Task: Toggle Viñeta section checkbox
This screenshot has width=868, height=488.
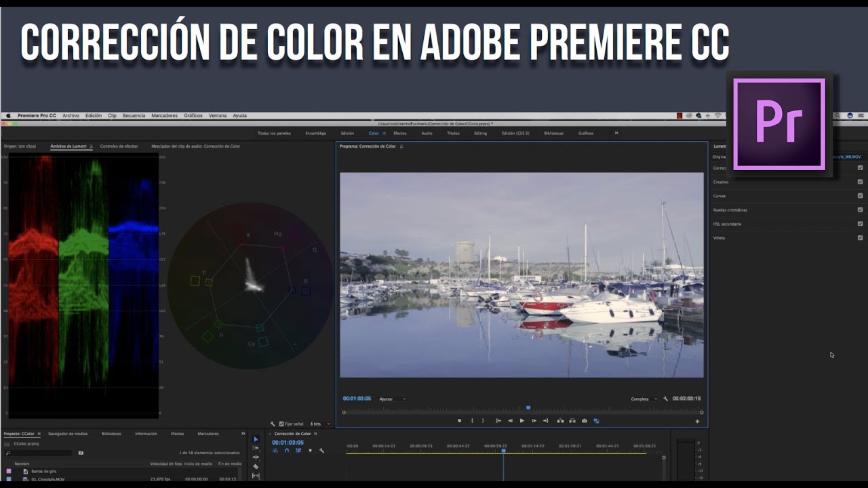Action: click(x=861, y=238)
